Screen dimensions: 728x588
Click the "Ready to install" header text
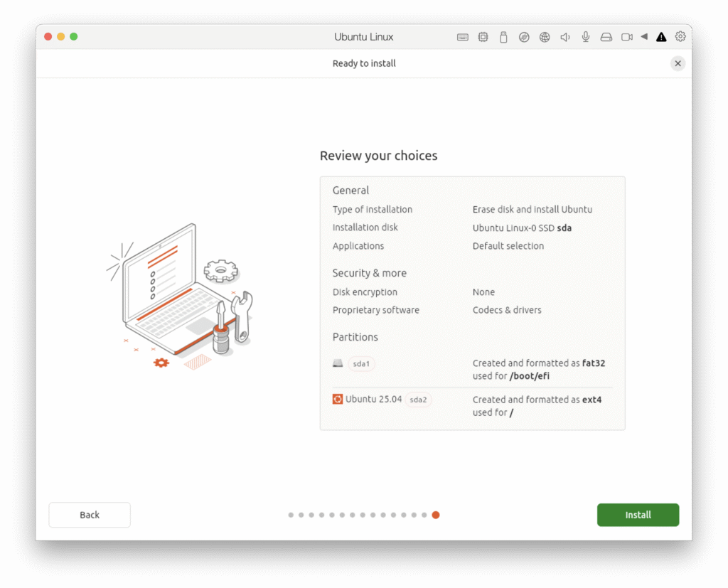[364, 63]
